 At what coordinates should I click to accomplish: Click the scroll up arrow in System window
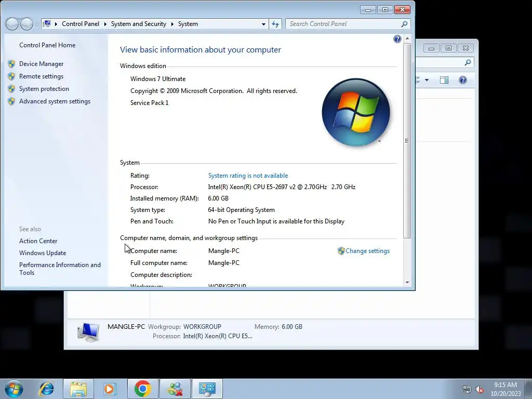(x=407, y=38)
